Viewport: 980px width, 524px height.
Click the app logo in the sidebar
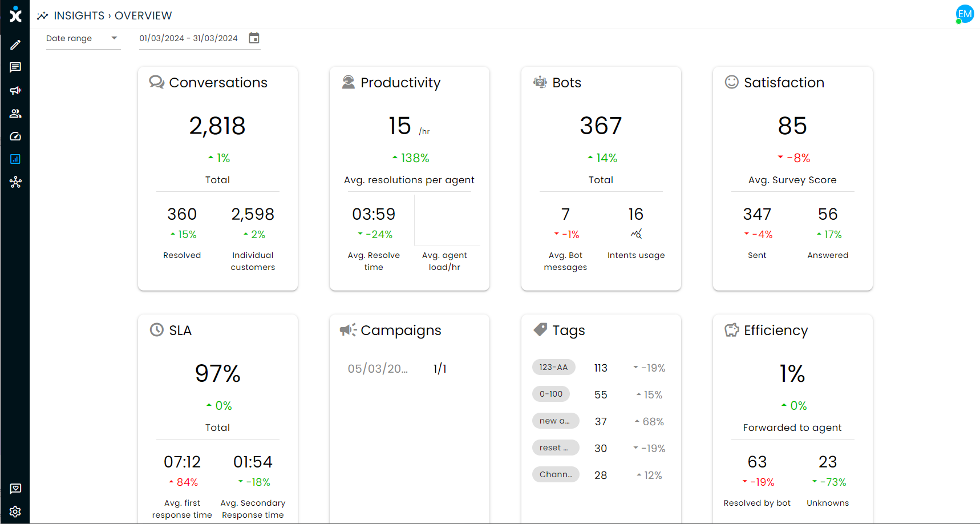pos(15,15)
